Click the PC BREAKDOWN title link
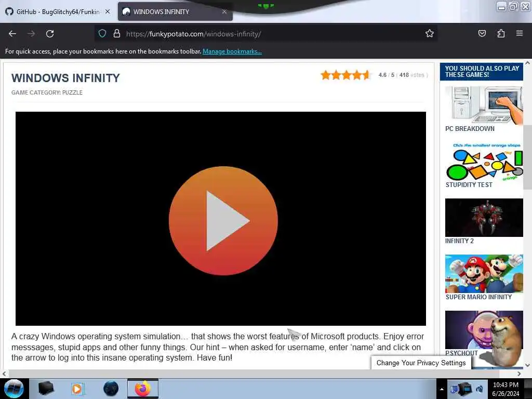 (470, 129)
